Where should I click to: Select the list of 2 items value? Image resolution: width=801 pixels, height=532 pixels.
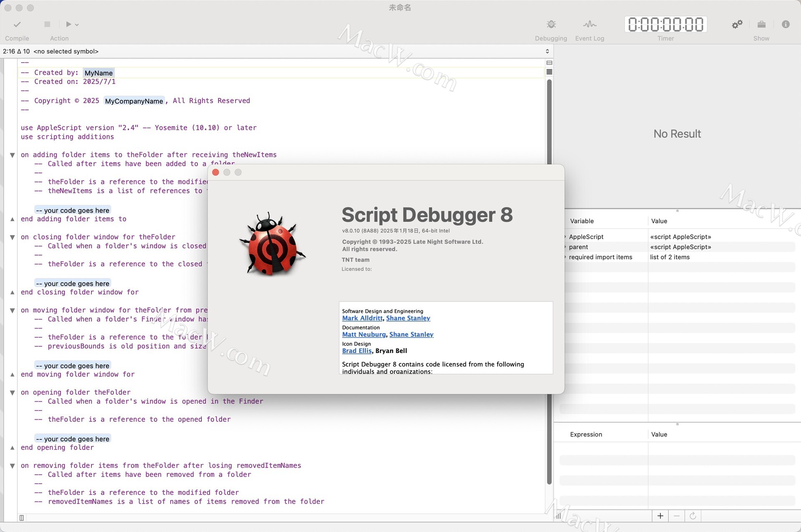(670, 257)
